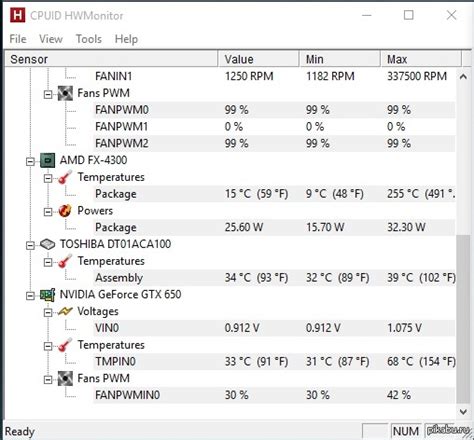Click the AMD FX-4300 processor chip icon

(48, 160)
